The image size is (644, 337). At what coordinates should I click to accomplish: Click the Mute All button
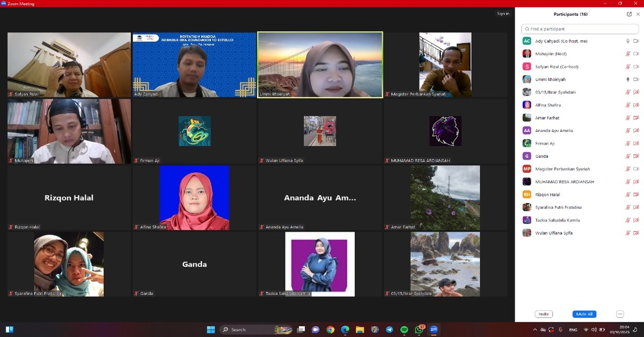tap(584, 314)
